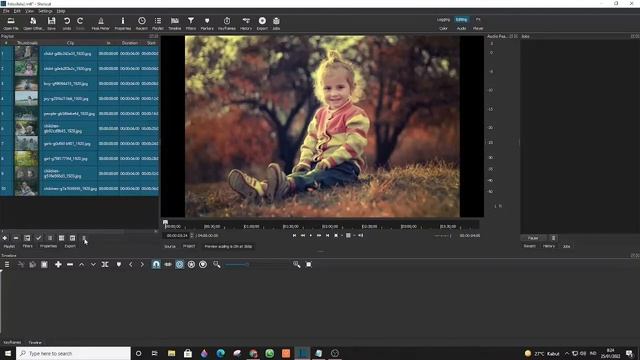Save the project with the Save icon
This screenshot has height=360, width=640.
(51, 23)
